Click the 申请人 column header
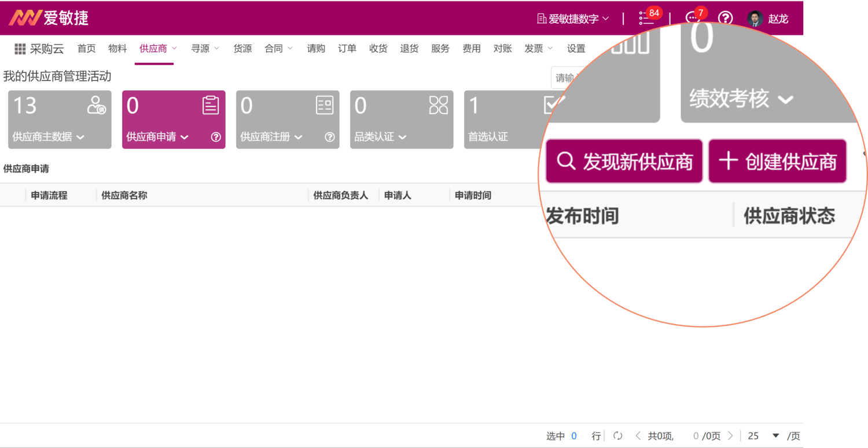 coord(398,196)
